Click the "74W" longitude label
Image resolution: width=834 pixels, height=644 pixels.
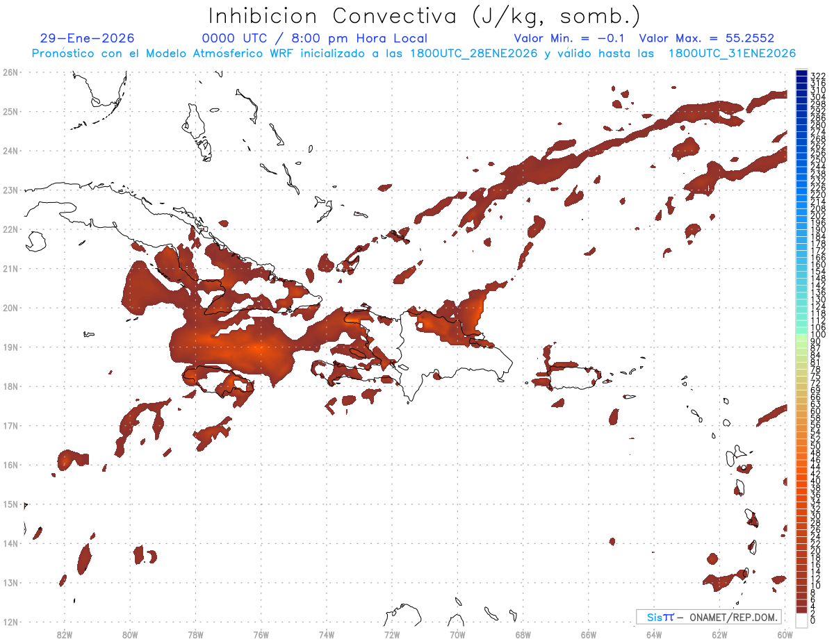click(x=326, y=634)
